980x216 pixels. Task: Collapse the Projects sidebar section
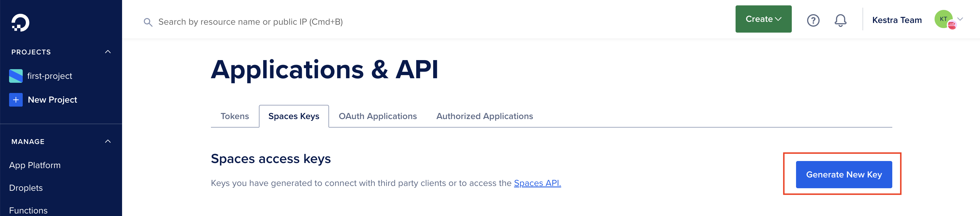(108, 52)
